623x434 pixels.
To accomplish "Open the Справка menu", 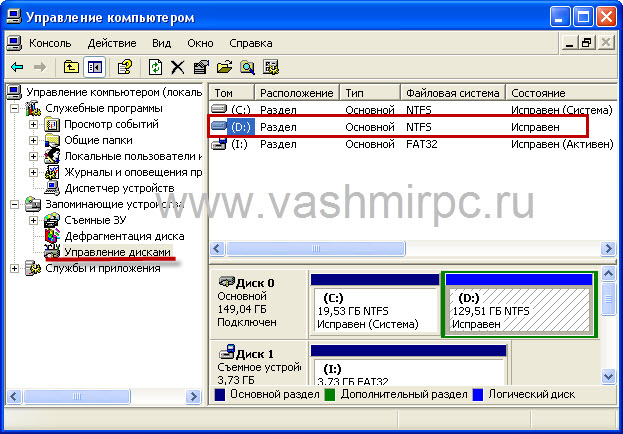I will [250, 43].
